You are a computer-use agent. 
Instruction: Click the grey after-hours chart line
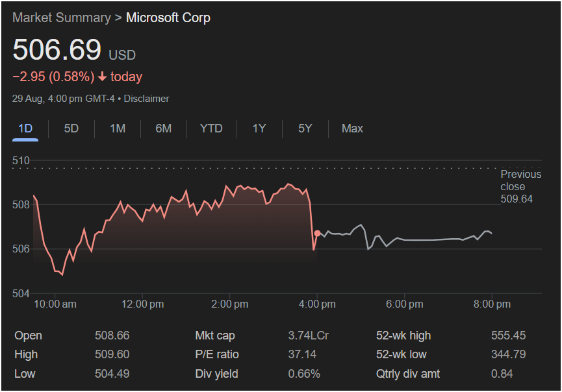422,239
